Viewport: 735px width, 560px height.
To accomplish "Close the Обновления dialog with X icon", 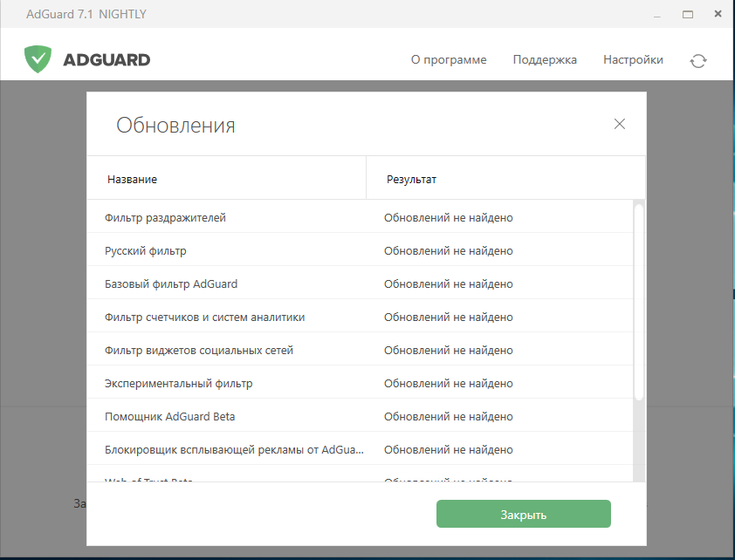I will point(620,124).
